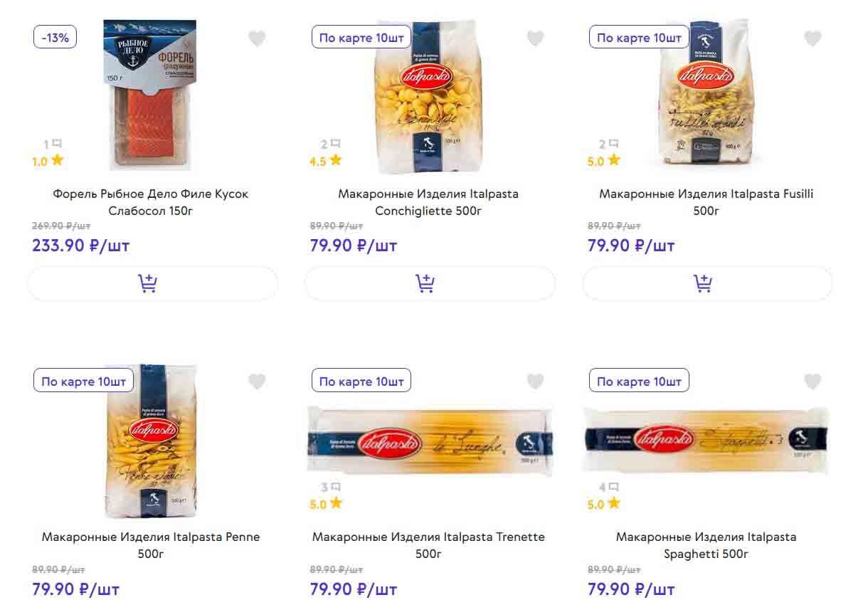Open reviews comment icon for Italpasta Spaghetti

(613, 488)
